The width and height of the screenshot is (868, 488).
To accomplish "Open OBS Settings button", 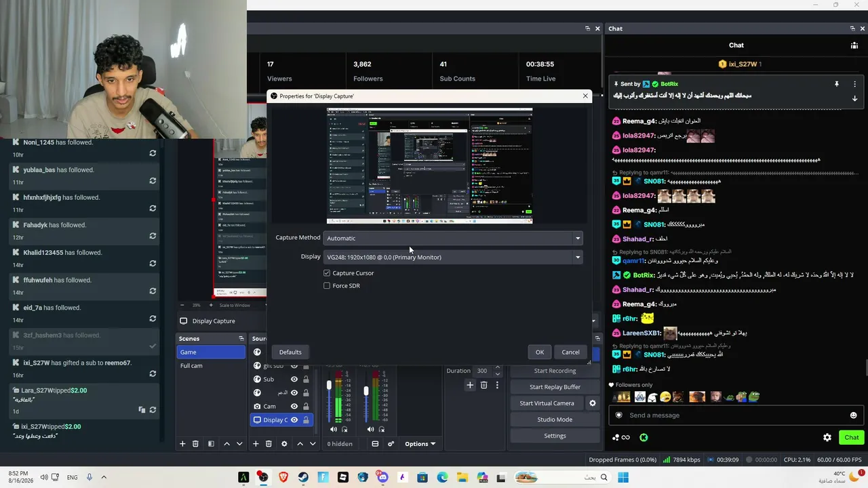I will (x=555, y=436).
